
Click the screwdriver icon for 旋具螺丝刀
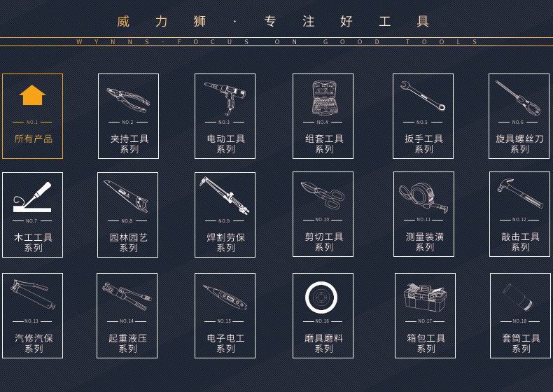coord(518,98)
